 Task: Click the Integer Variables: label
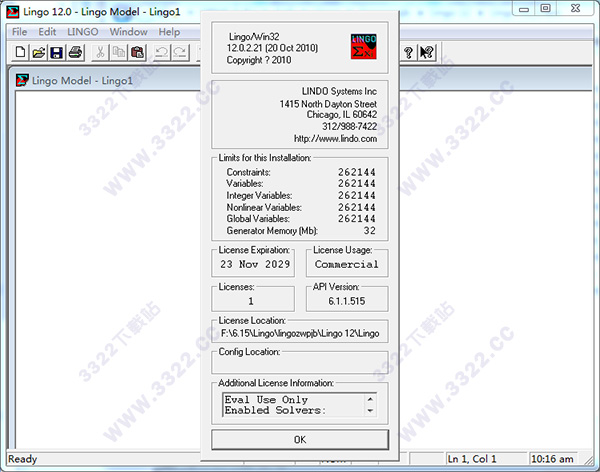[259, 196]
